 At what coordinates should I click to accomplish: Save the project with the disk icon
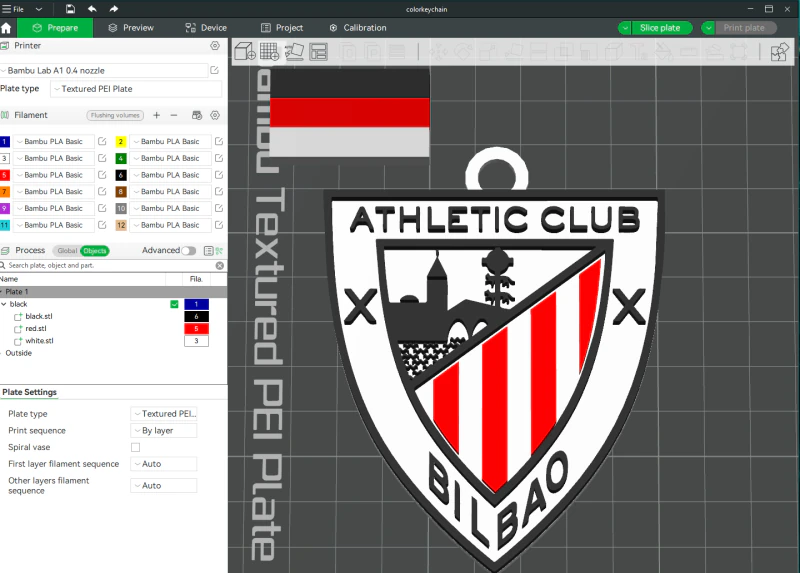tap(70, 9)
